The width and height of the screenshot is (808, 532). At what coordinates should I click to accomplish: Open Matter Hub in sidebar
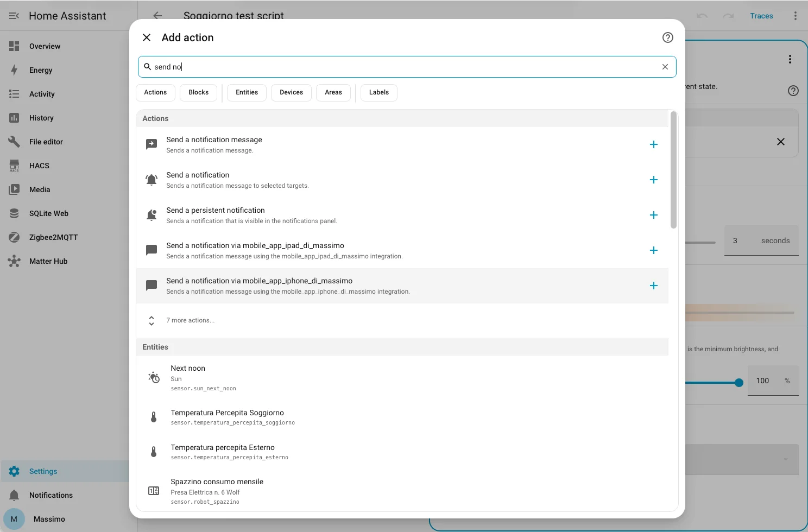[65, 261]
